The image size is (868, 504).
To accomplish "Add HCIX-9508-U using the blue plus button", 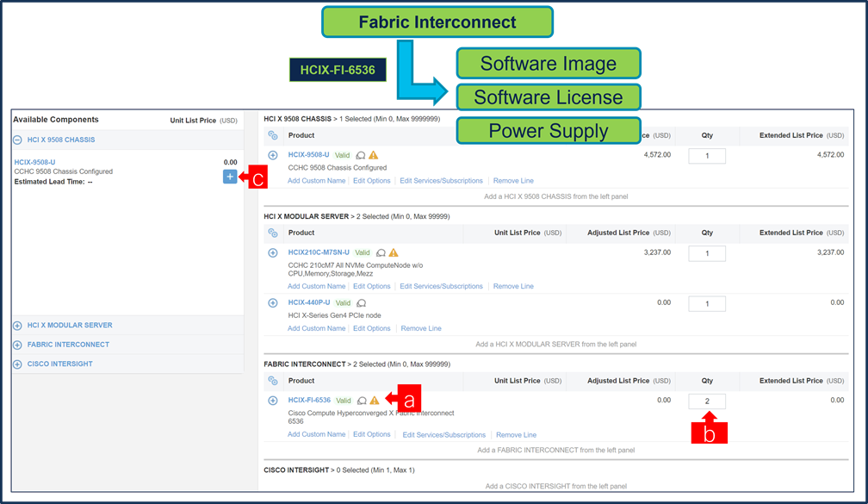I will (x=230, y=177).
